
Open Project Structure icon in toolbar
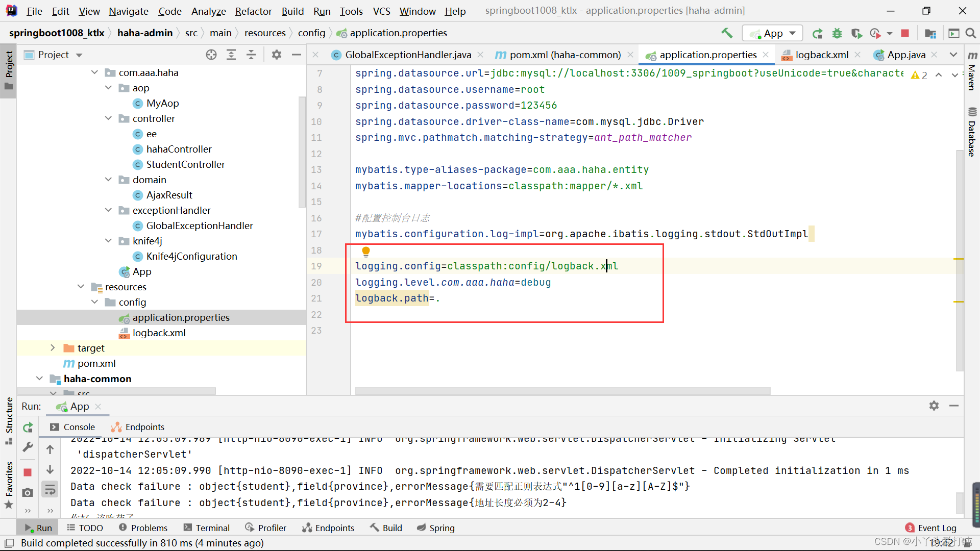tap(930, 33)
